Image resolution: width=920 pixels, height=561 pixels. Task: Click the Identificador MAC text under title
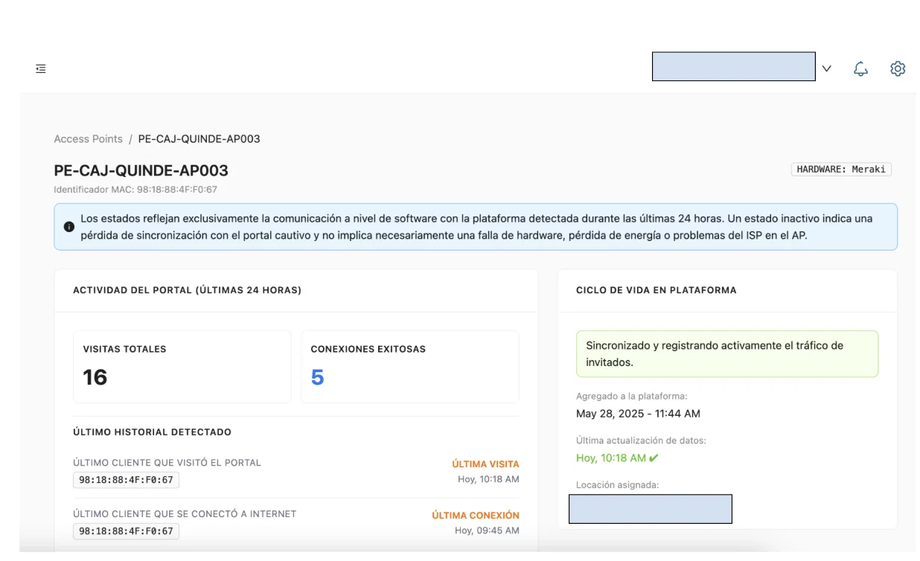(x=136, y=190)
